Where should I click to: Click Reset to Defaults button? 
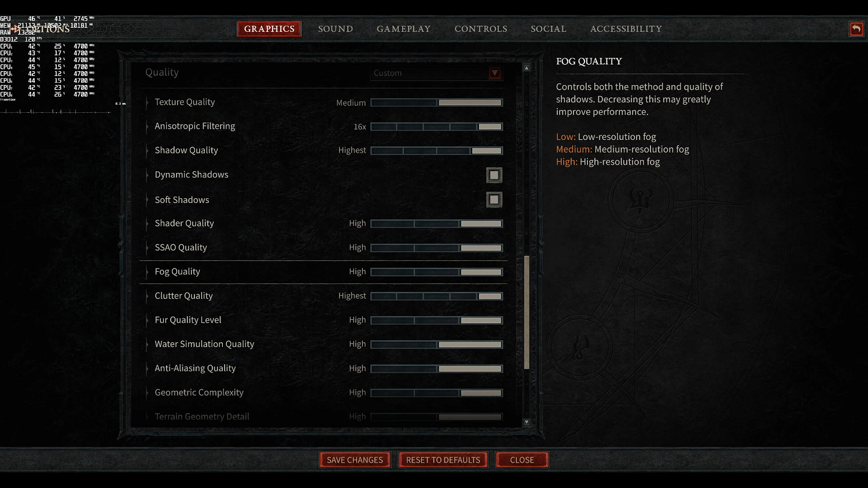click(x=443, y=460)
